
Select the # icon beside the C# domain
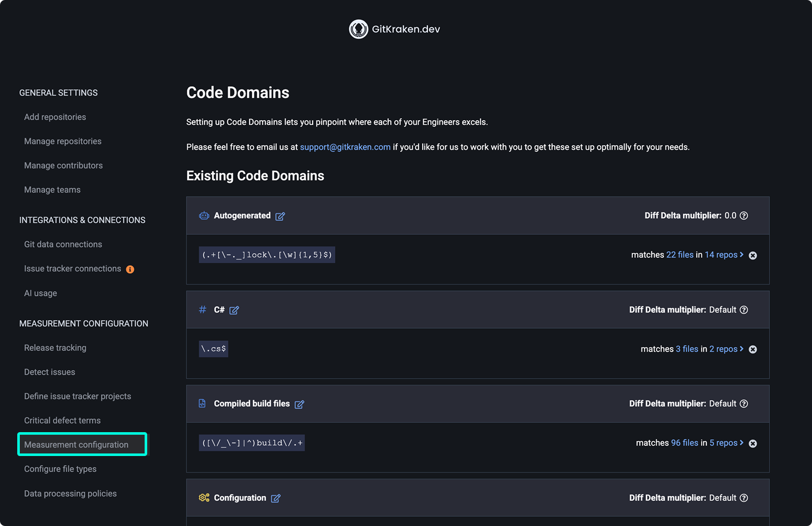click(202, 309)
